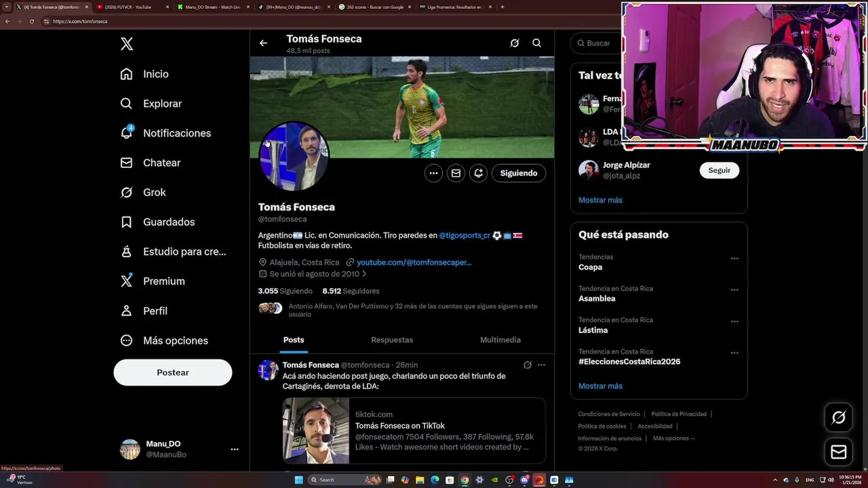Image resolution: width=868 pixels, height=488 pixels.
Task: Close the Tomás Fonseca browser tab
Action: (86, 7)
